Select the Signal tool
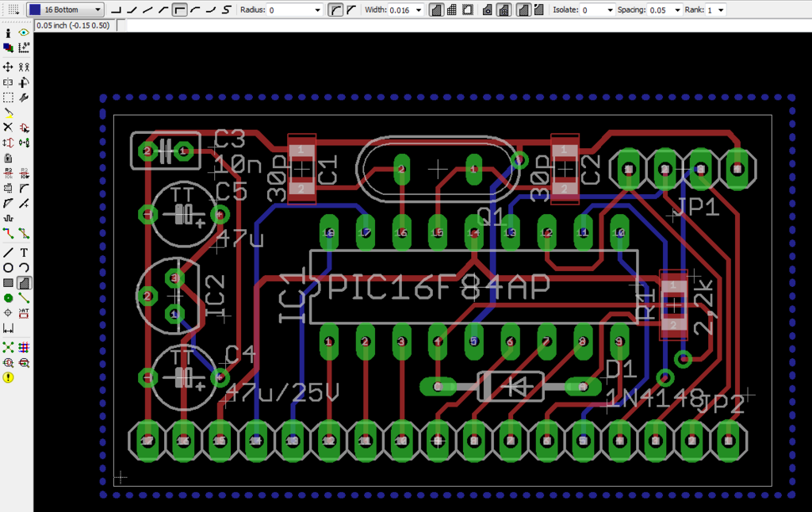The image size is (812, 512). (24, 298)
